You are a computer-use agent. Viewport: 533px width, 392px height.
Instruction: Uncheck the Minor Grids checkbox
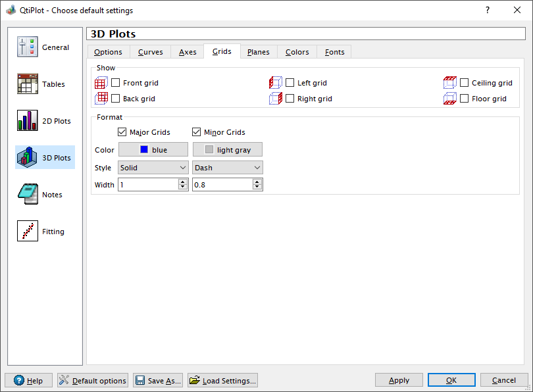coord(197,132)
